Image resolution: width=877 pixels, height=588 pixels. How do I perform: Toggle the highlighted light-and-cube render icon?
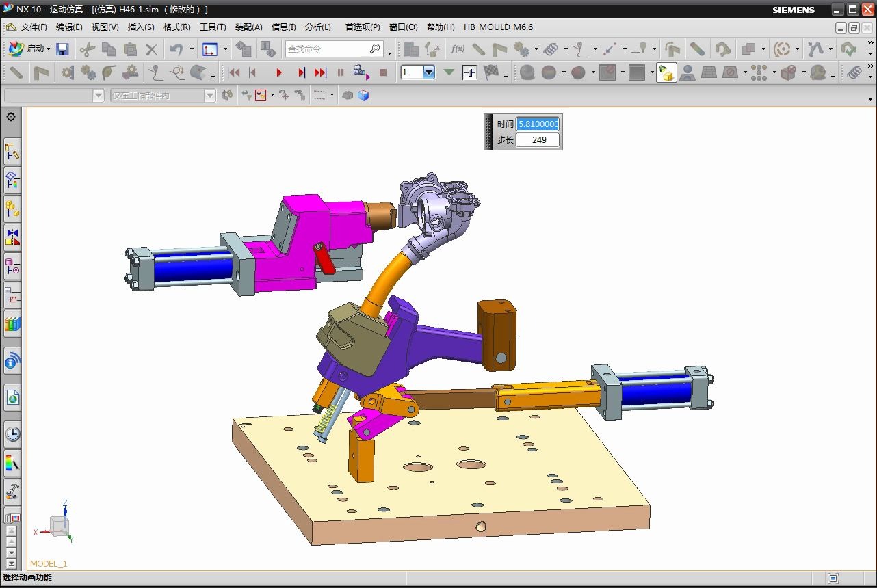[667, 72]
